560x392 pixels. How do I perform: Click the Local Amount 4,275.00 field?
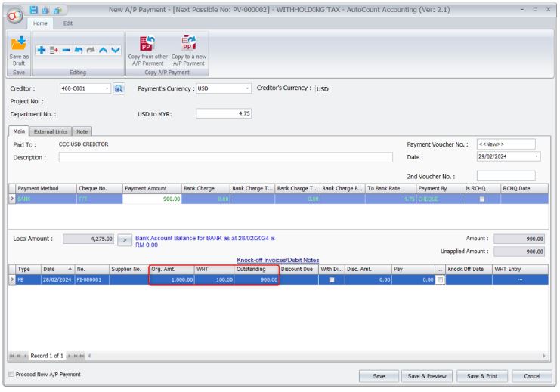pyautogui.click(x=88, y=239)
